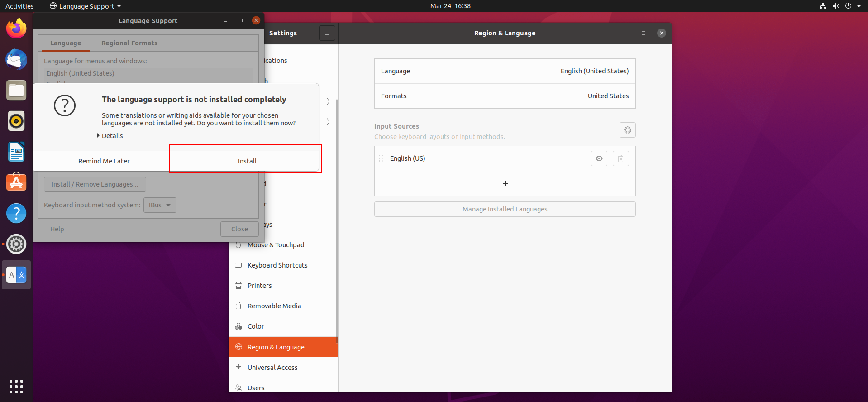This screenshot has height=402, width=868.
Task: Click the Install button in the dialog
Action: [247, 161]
